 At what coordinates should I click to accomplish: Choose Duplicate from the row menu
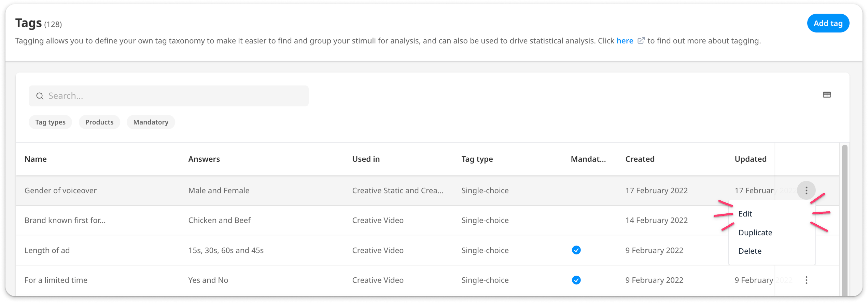pyautogui.click(x=755, y=233)
